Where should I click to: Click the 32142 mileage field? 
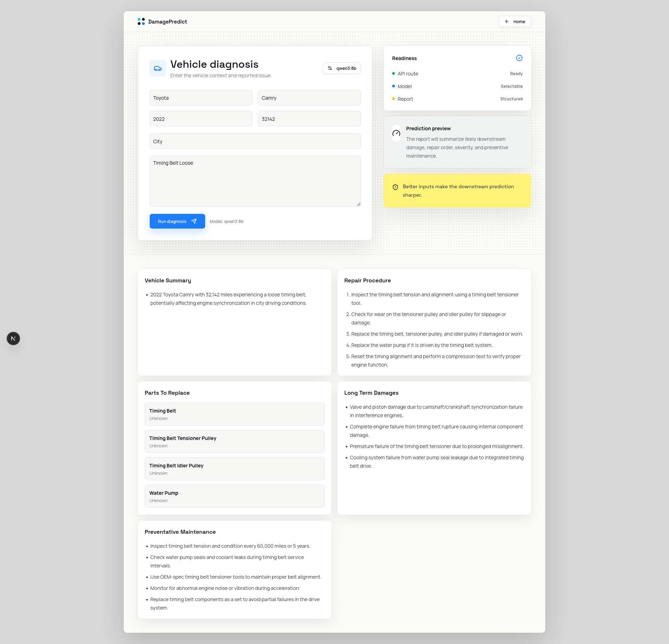point(309,119)
